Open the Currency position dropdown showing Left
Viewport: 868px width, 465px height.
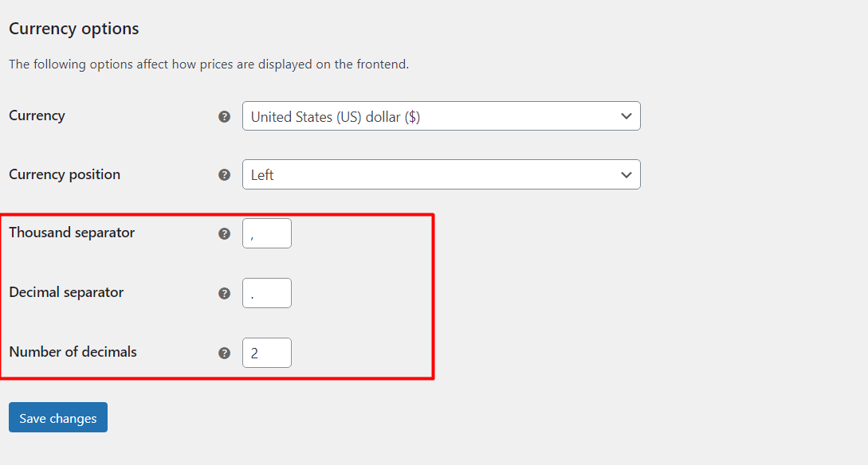(442, 174)
